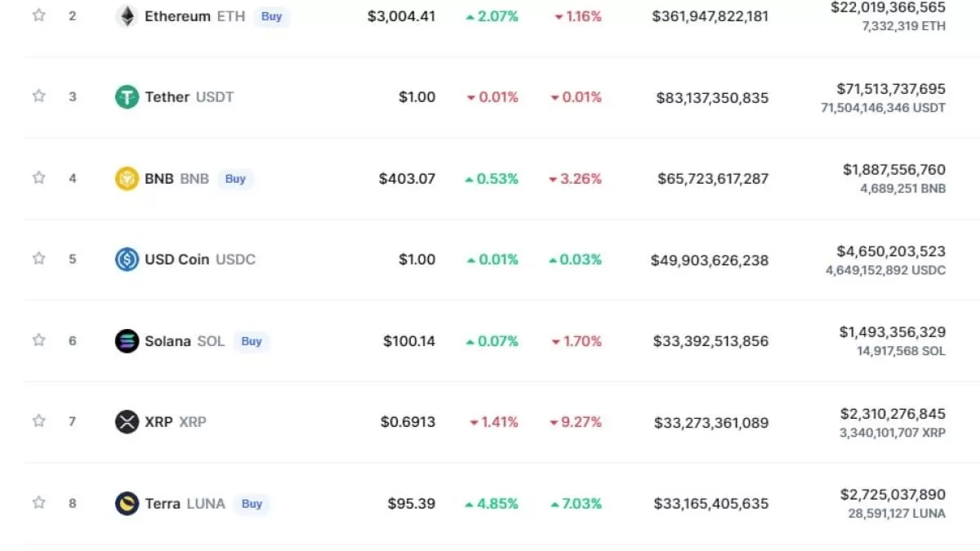Favorite USD Coin using its star
The width and height of the screenshot is (980, 551).
pos(38,258)
